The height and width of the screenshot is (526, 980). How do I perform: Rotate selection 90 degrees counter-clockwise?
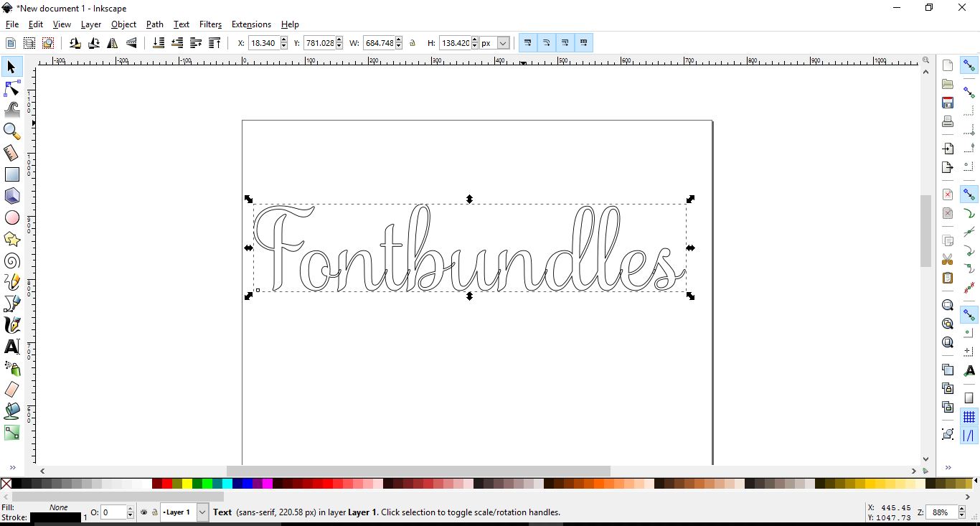point(75,42)
